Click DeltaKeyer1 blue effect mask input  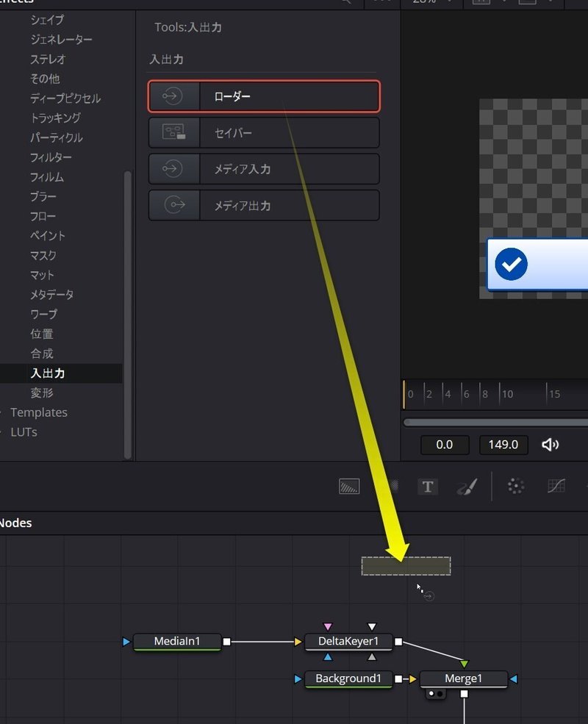[328, 656]
